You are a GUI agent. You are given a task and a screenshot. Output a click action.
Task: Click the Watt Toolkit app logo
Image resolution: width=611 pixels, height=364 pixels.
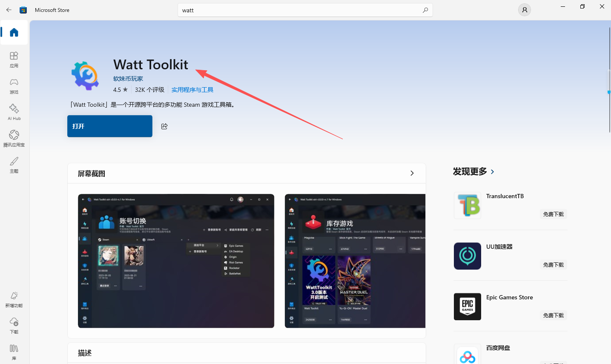(x=85, y=76)
